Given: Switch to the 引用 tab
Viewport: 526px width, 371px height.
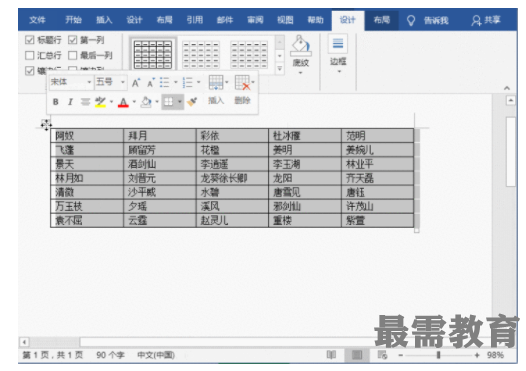Looking at the screenshot, I should pyautogui.click(x=195, y=20).
